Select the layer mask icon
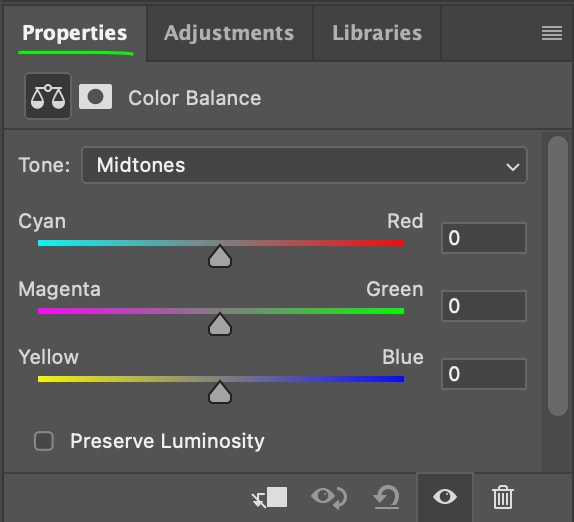The width and height of the screenshot is (574, 522). tap(96, 97)
